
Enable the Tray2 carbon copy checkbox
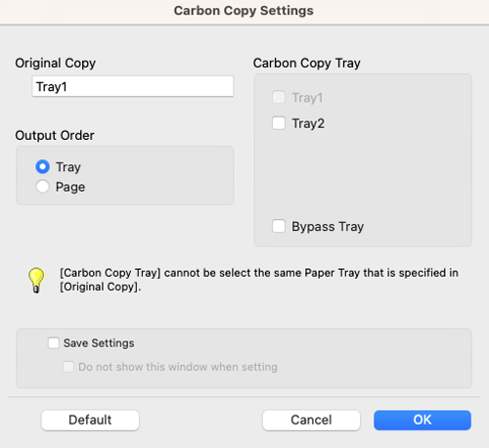(x=279, y=123)
